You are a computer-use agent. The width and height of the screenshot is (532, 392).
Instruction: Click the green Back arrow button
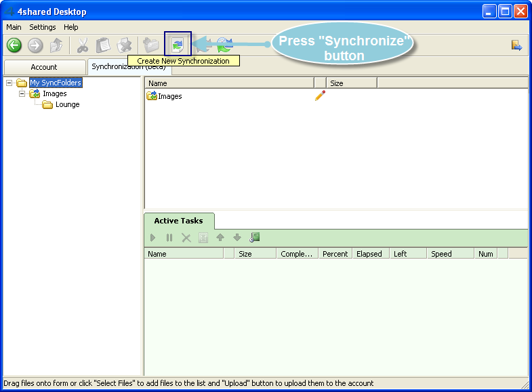pyautogui.click(x=14, y=45)
